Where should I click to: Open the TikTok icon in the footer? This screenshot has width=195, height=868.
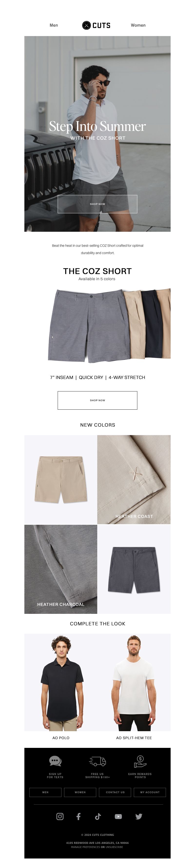pos(98,816)
